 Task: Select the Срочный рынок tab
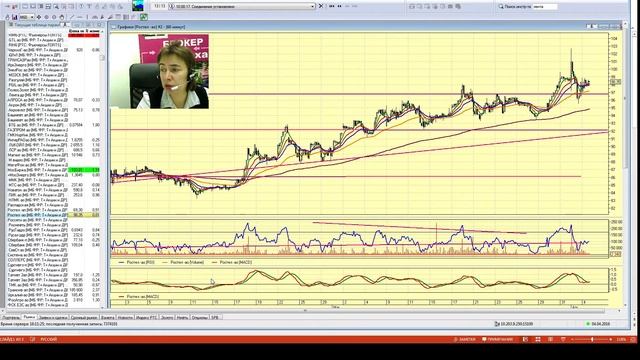pyautogui.click(x=84, y=317)
